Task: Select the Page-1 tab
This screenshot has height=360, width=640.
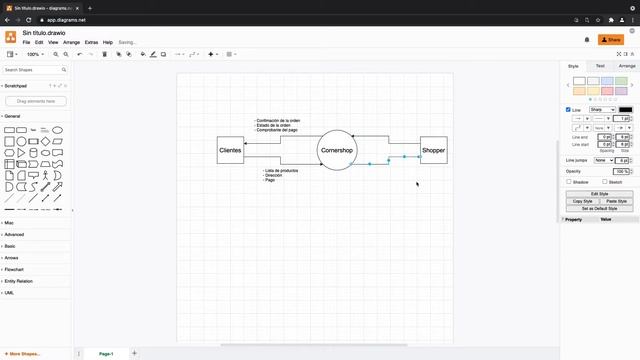Action: (x=106, y=354)
